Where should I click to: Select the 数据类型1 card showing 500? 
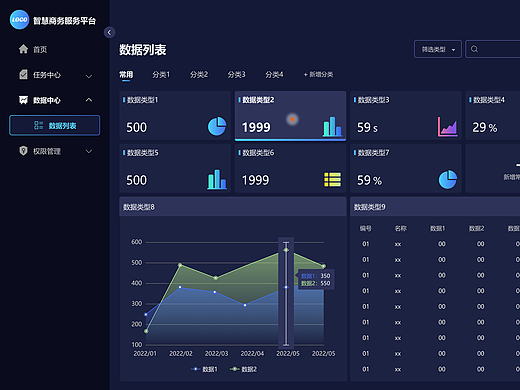click(175, 115)
